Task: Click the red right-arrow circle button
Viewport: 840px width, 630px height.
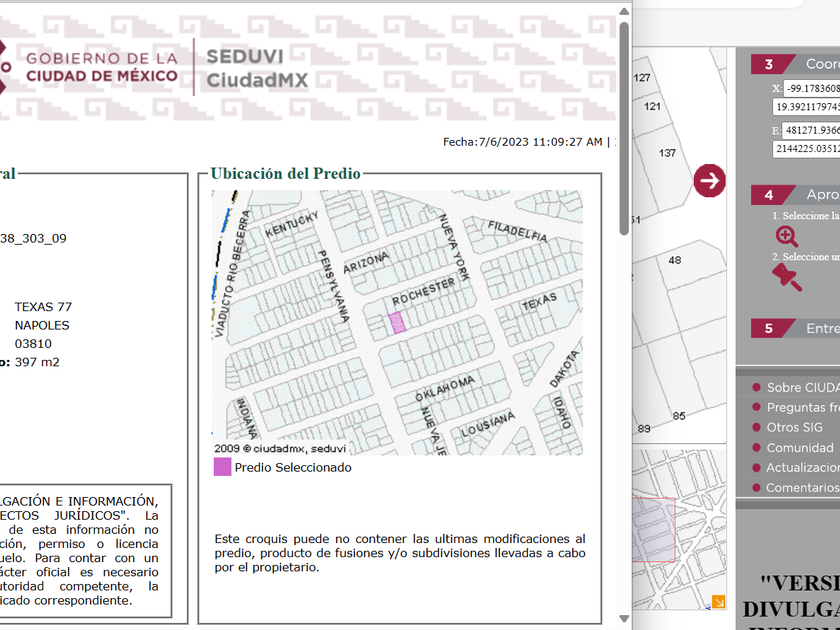Action: [709, 181]
